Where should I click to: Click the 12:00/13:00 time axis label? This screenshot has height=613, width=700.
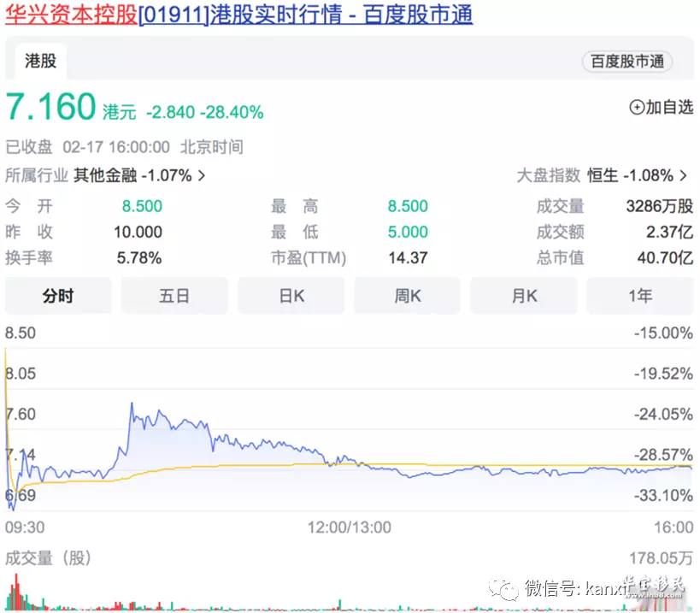(349, 528)
